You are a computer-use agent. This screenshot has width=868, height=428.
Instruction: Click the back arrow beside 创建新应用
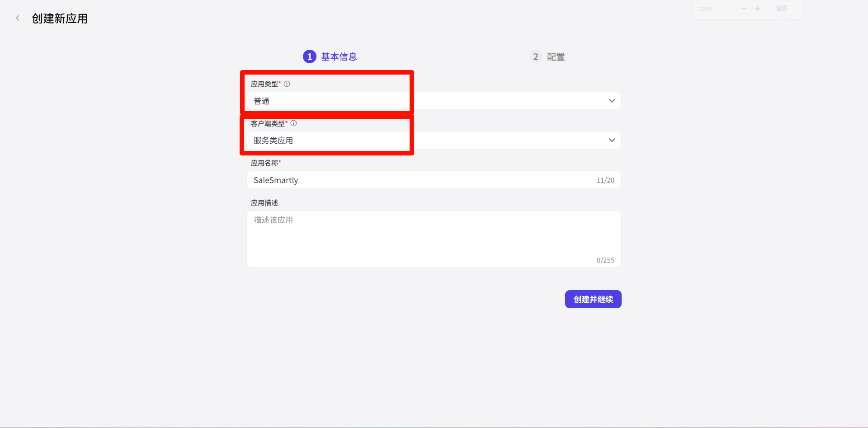pos(18,19)
